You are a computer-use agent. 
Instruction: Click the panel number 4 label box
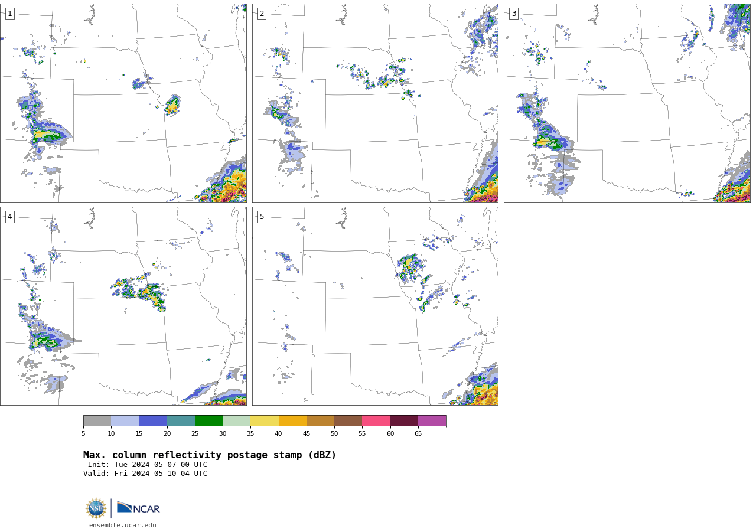pyautogui.click(x=9, y=217)
